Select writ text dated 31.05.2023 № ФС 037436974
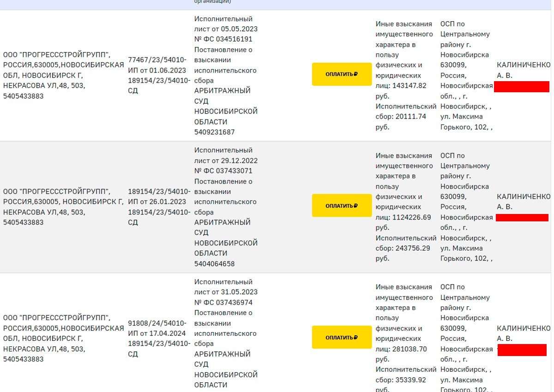 point(226,292)
